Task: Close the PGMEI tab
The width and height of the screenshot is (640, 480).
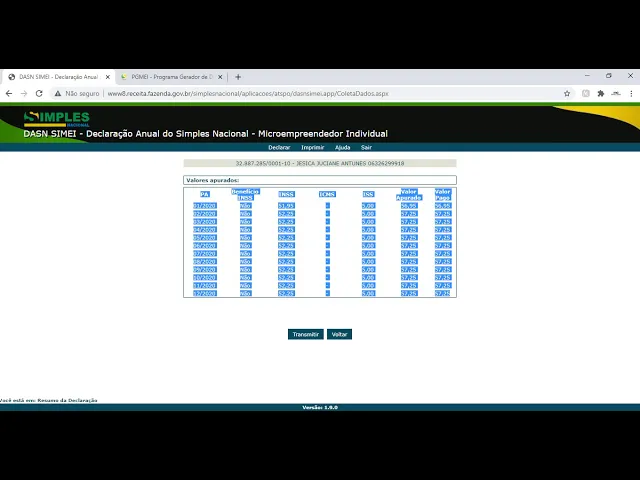Action: (220, 77)
